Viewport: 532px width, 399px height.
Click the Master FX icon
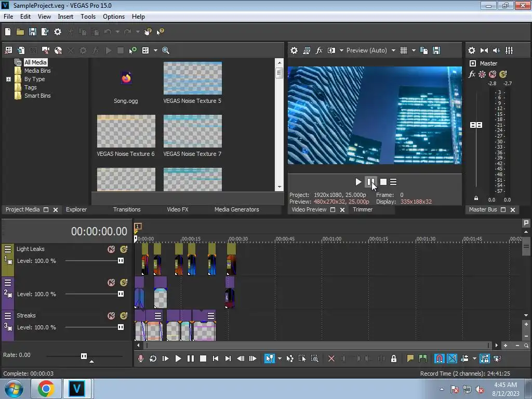point(472,74)
